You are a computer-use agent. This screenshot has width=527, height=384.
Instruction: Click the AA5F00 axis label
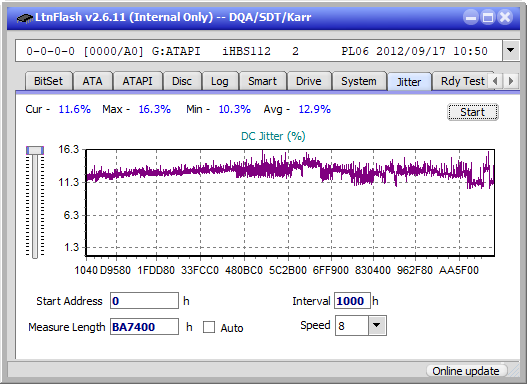click(x=459, y=270)
